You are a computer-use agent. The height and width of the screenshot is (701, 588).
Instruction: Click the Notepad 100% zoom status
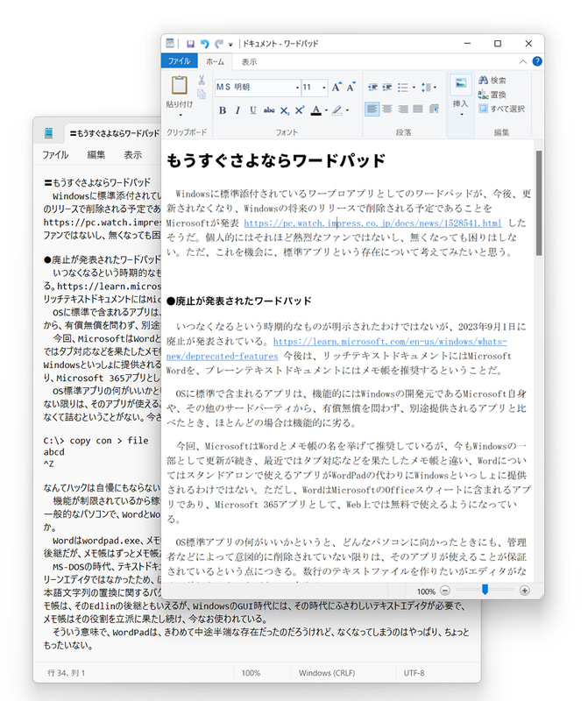tap(251, 673)
